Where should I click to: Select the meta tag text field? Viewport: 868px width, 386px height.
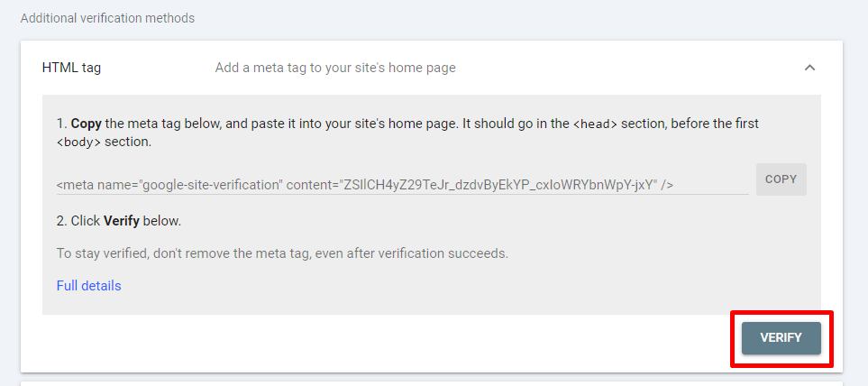point(402,185)
